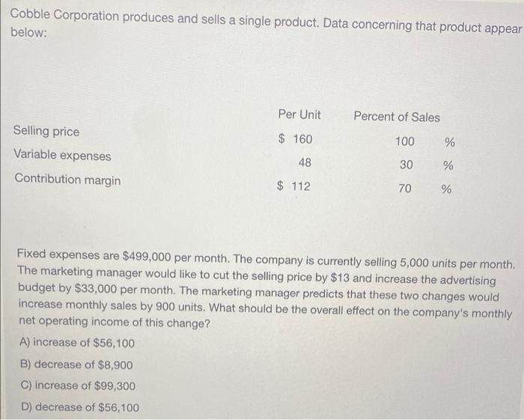Click the $ 160 selling price value

click(x=296, y=139)
